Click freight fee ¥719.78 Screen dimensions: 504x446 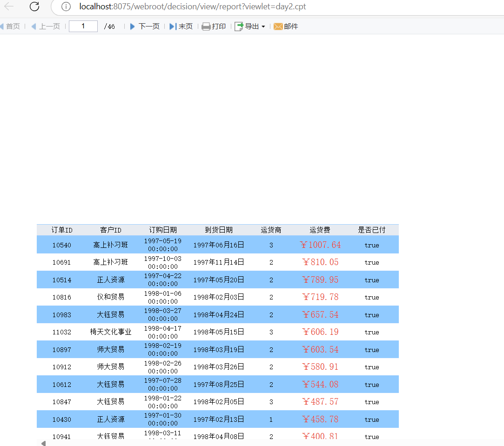point(320,297)
